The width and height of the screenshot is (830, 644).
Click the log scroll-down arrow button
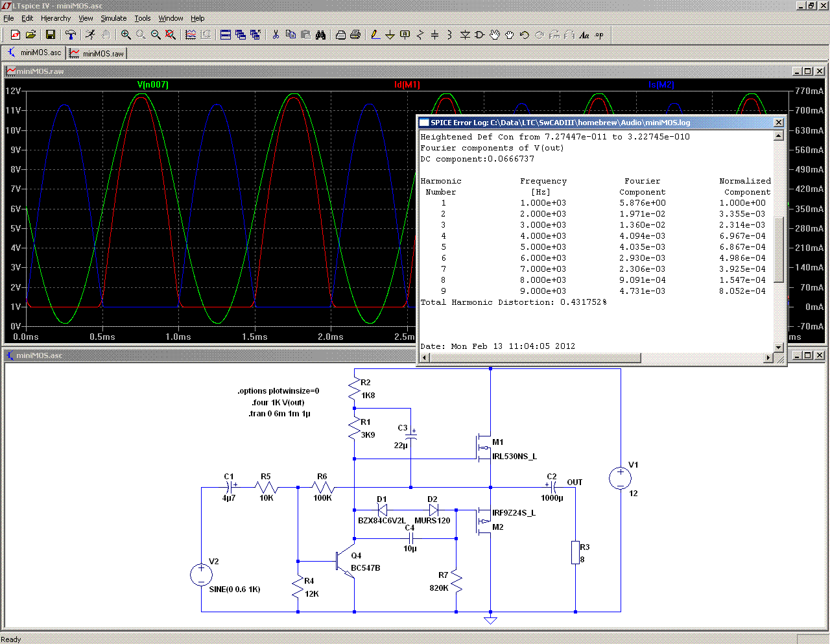[779, 348]
